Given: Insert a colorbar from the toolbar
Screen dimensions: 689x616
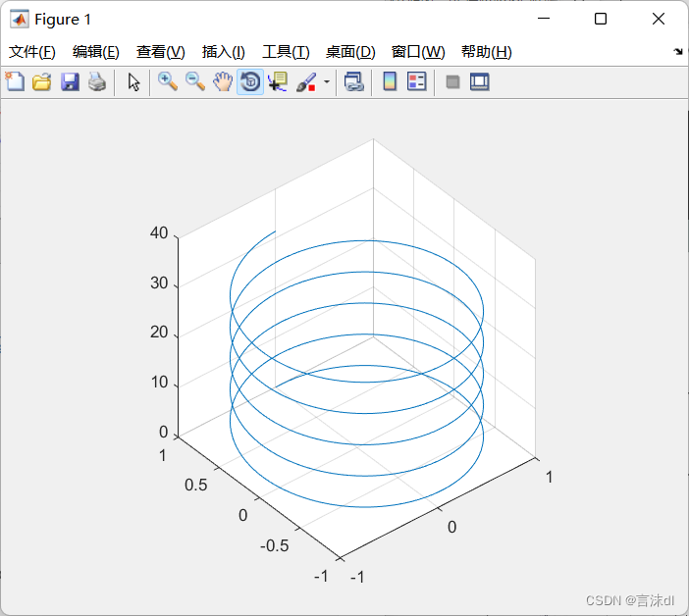Looking at the screenshot, I should point(390,82).
